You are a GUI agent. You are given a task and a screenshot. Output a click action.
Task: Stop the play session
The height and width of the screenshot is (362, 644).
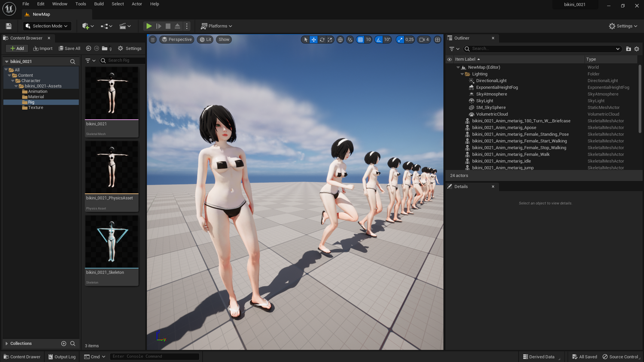168,26
